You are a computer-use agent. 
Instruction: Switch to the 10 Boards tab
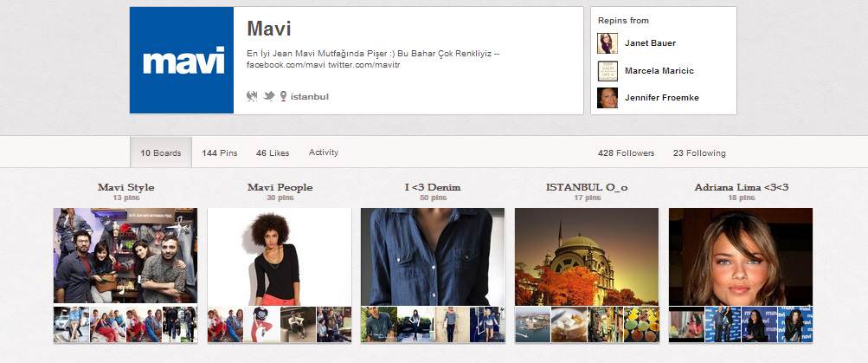coord(161,153)
